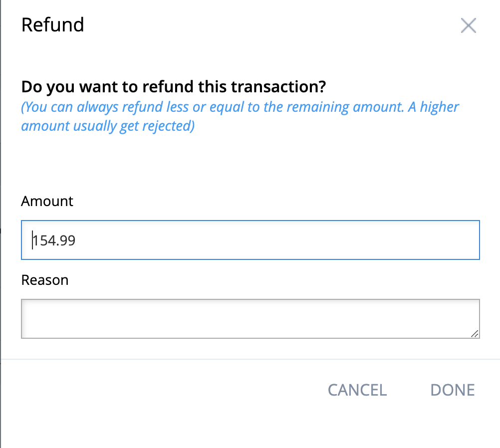Select DONE to confirm the refund

452,390
